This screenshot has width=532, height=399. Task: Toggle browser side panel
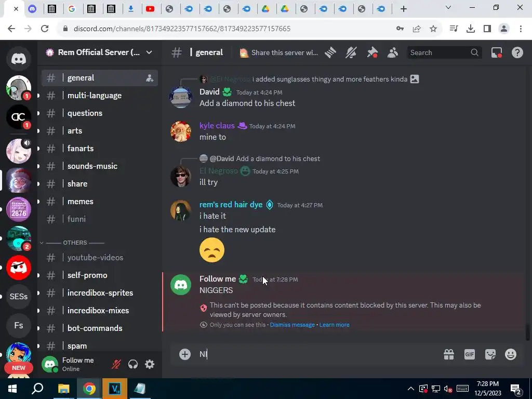487,29
